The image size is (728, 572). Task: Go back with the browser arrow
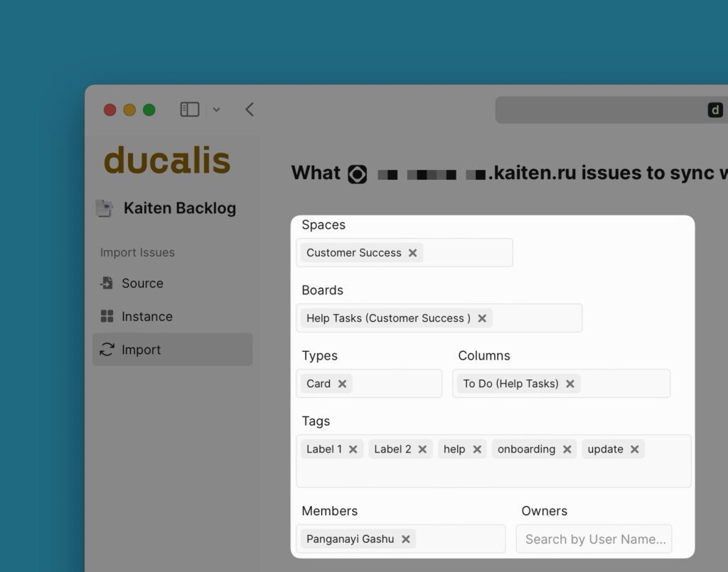[250, 109]
